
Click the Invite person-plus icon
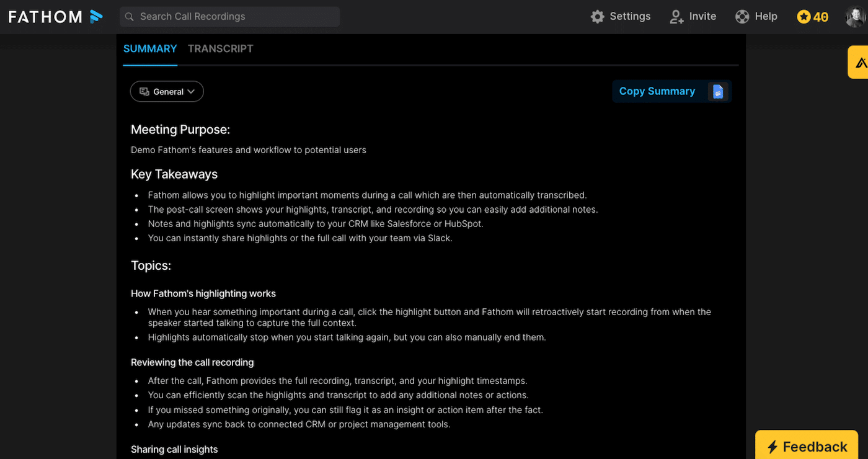(x=676, y=17)
